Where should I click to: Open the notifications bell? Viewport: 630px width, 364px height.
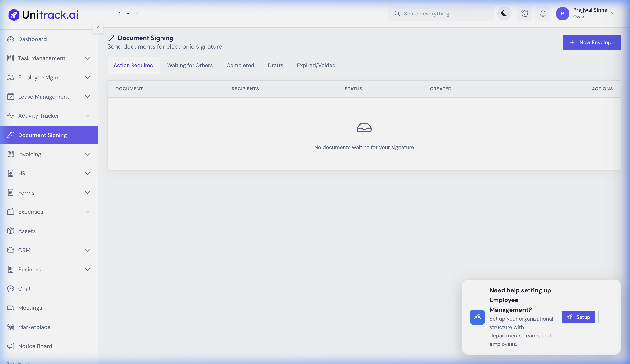[543, 13]
